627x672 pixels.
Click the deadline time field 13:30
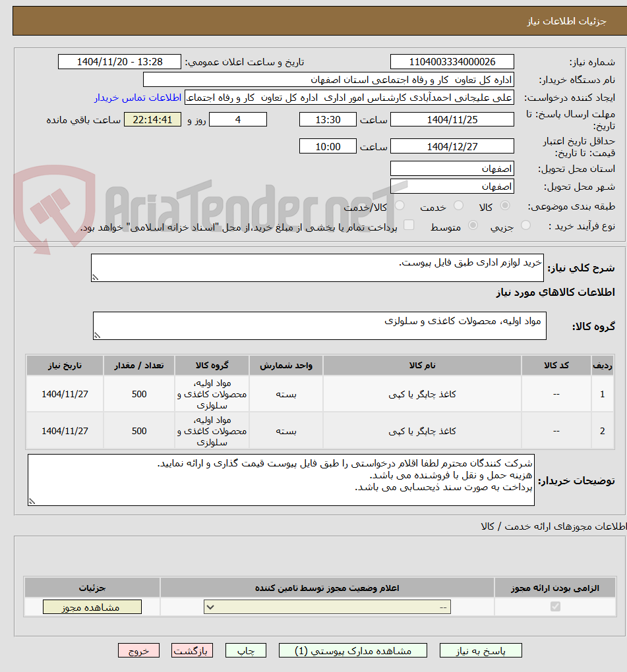pyautogui.click(x=328, y=119)
